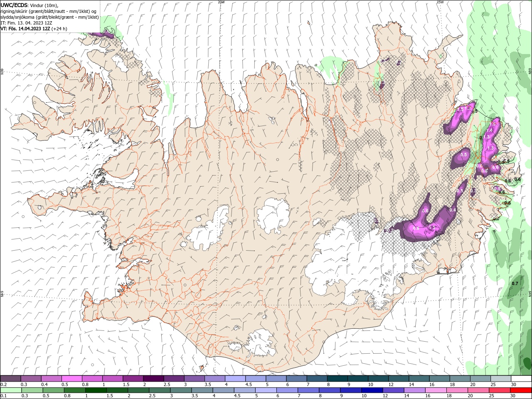Click the white swatch labeled 30 in upper legend
Viewport: 532px width, 399px height.
click(521, 379)
